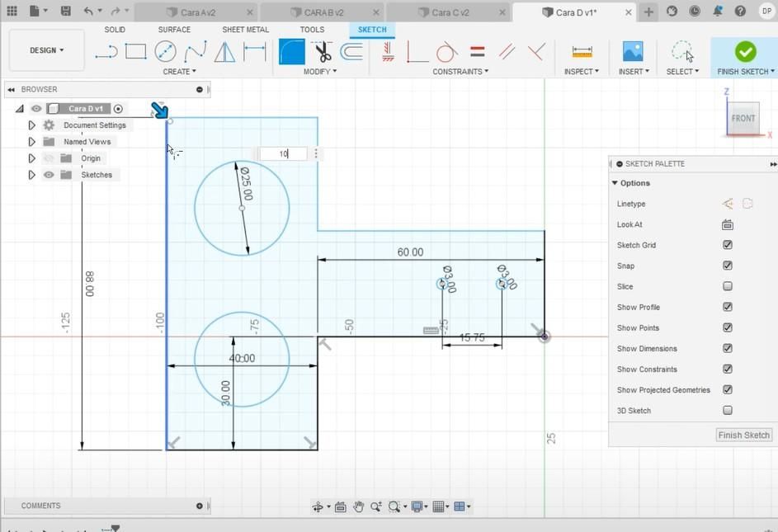778x532 pixels.
Task: Collapse the Options section in palette
Action: coord(615,182)
